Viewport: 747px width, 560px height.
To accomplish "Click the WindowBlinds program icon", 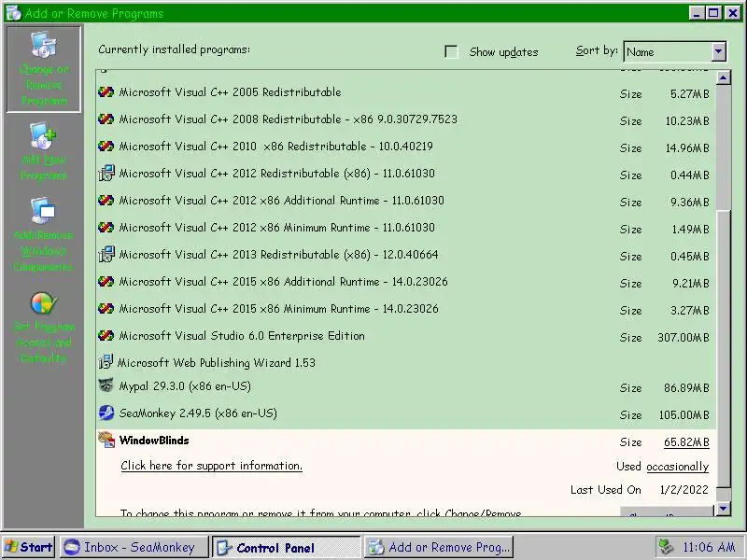I will 106,440.
